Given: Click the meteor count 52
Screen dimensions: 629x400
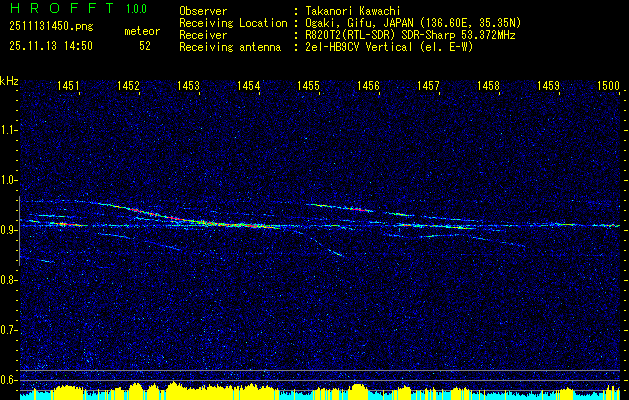Looking at the screenshot, I should 145,46.
